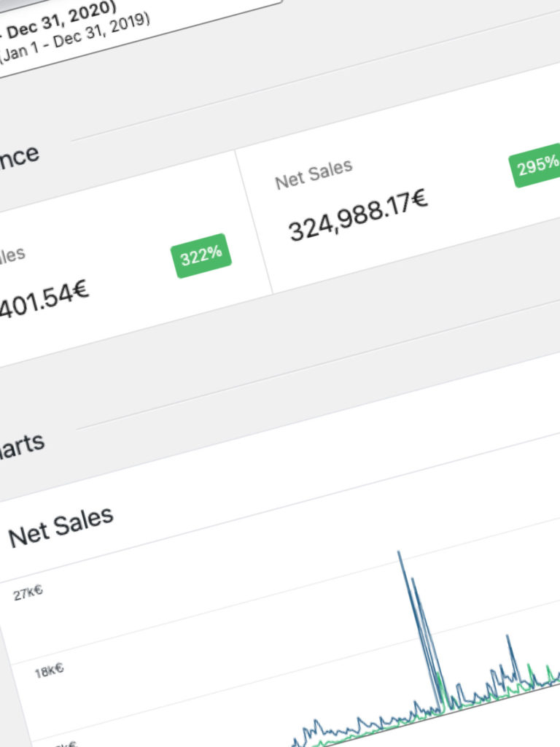Click the 322% growth badge

201,256
